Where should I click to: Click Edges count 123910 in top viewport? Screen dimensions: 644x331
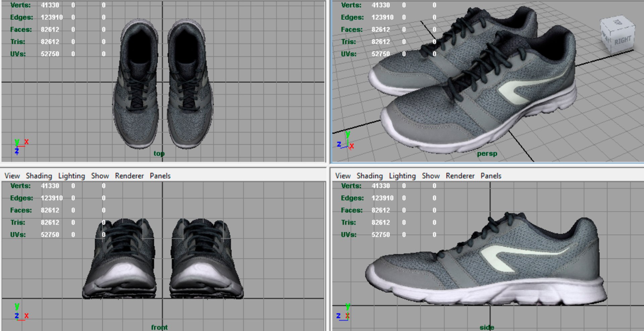coord(52,17)
